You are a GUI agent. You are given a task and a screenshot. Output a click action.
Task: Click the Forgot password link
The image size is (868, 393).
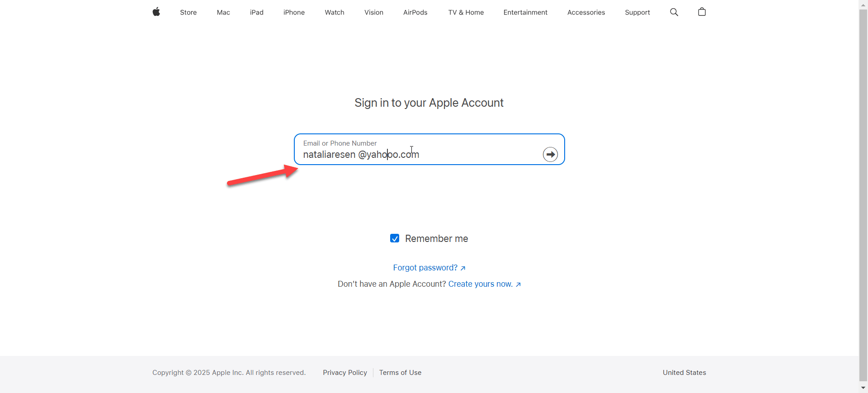click(x=429, y=268)
